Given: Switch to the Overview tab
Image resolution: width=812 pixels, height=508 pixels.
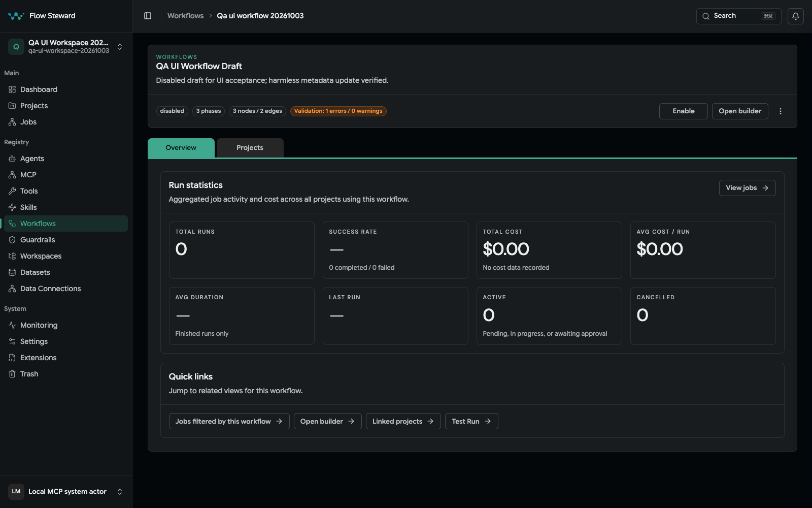Looking at the screenshot, I should click(181, 148).
